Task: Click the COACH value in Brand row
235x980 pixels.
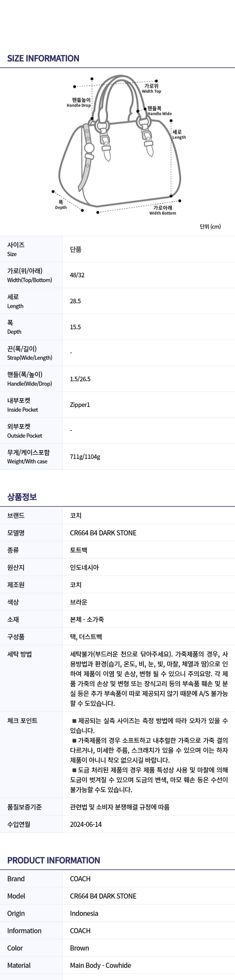Action: coord(80,879)
